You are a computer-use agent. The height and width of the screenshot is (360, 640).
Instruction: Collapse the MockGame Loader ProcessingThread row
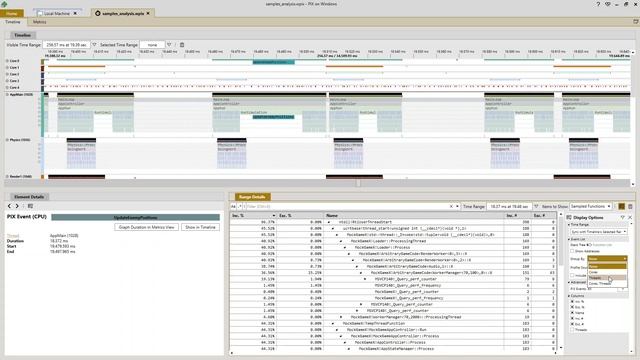pyautogui.click(x=341, y=241)
